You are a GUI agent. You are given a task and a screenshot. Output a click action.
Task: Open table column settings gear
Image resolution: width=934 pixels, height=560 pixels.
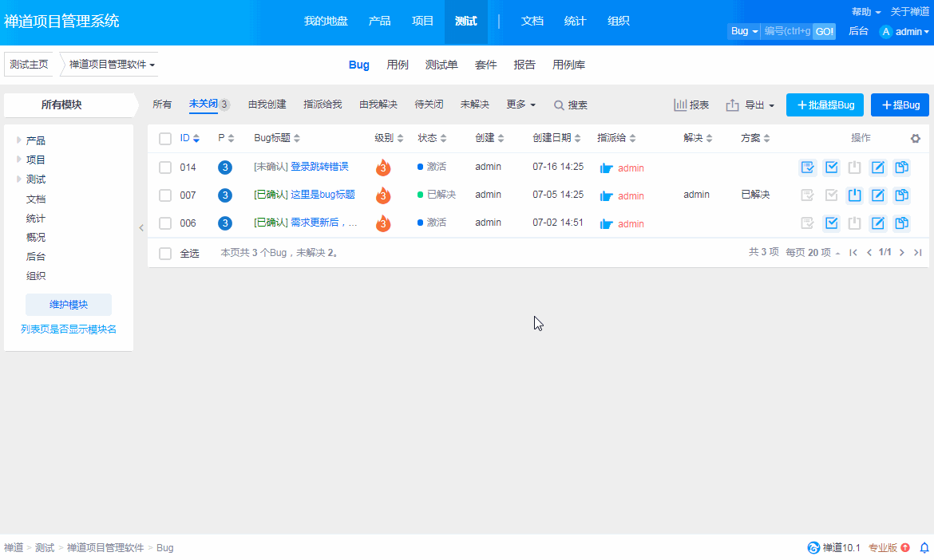point(916,138)
